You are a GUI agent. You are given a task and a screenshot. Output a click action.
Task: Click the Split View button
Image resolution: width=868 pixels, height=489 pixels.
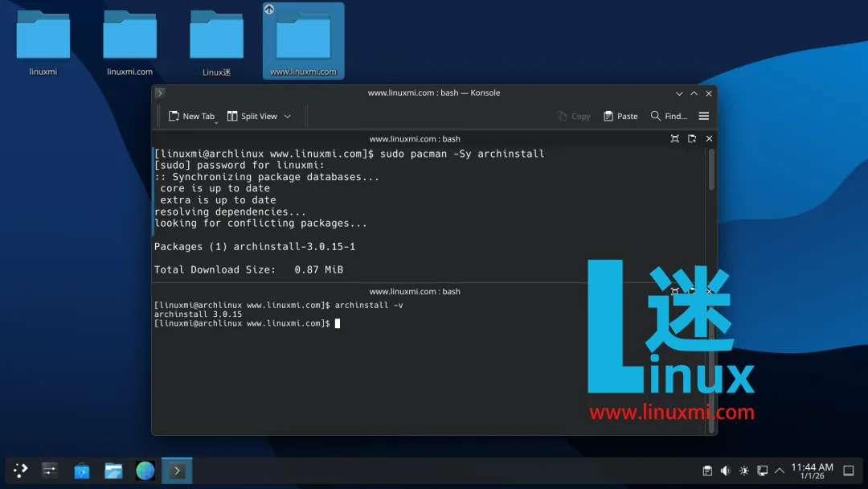(x=252, y=117)
